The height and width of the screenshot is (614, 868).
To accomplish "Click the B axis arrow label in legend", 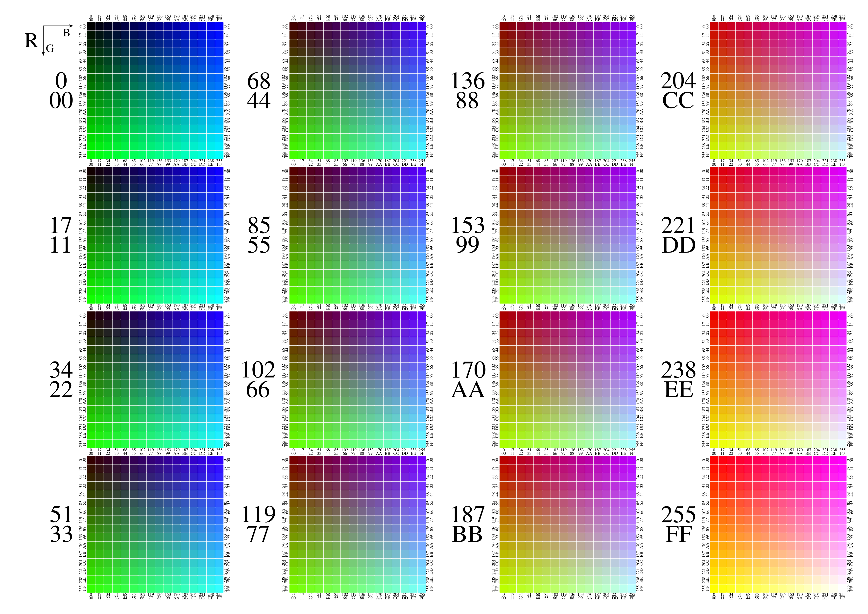I will click(67, 33).
